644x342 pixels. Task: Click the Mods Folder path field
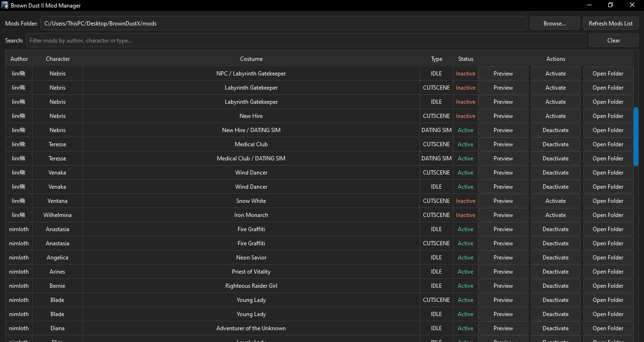(x=283, y=23)
